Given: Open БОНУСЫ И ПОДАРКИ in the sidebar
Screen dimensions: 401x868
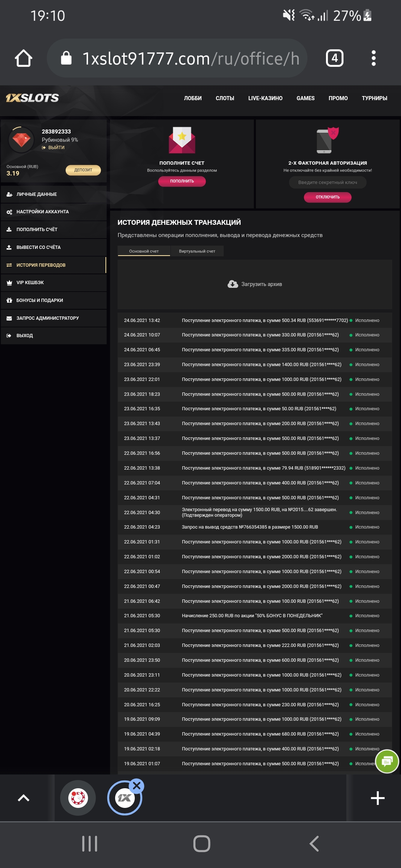Looking at the screenshot, I should [54, 300].
